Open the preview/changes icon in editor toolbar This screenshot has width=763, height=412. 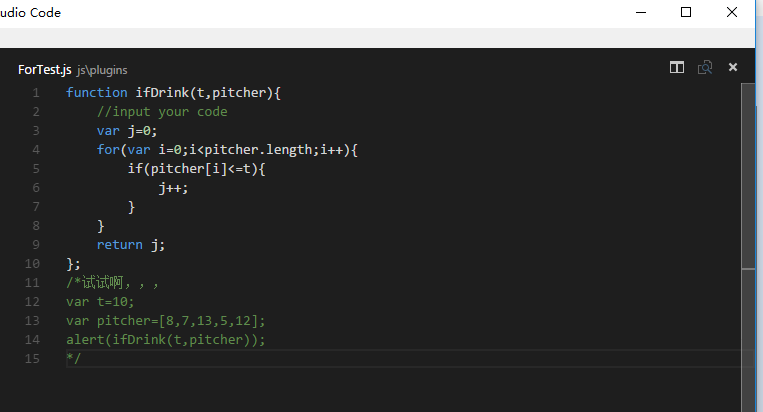click(x=705, y=67)
